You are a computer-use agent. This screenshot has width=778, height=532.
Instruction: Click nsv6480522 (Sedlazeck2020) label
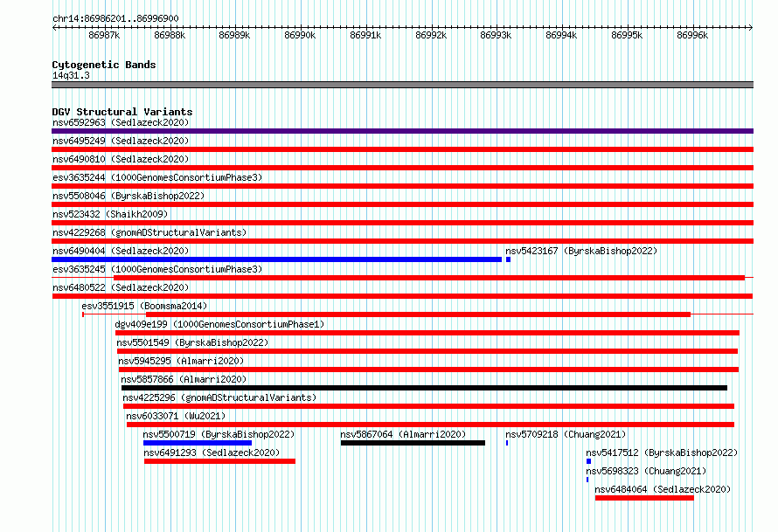click(121, 287)
